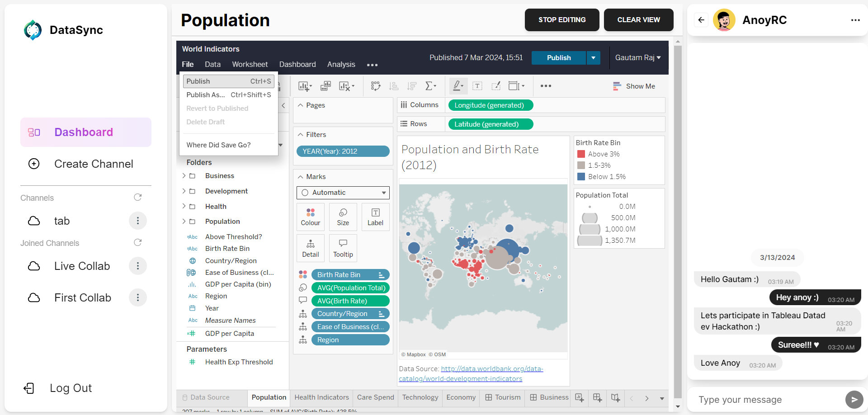Open the menu bar overflow ellipsis

click(x=372, y=65)
